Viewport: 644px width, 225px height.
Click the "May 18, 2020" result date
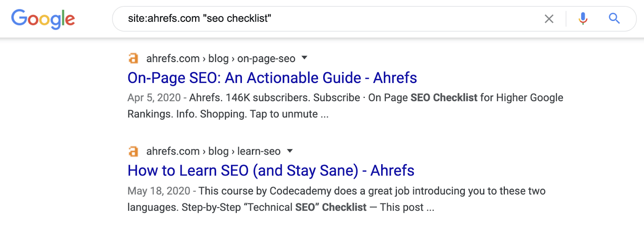tap(159, 191)
